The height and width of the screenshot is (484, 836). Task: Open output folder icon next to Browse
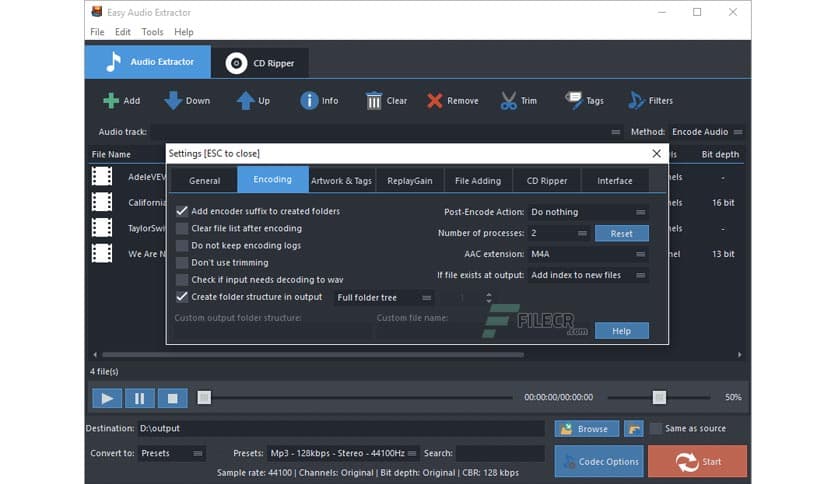point(634,429)
